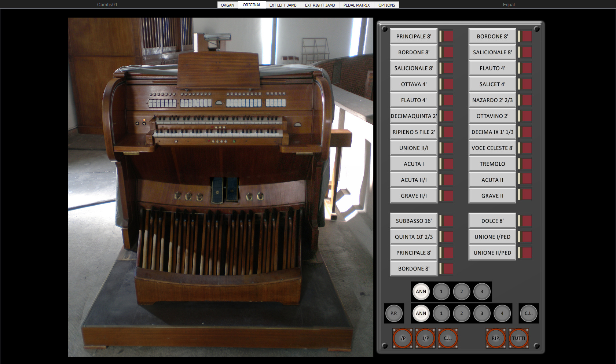Toggle the SUBBASSO 16' pedal stop
The height and width of the screenshot is (364, 616).
(x=414, y=221)
